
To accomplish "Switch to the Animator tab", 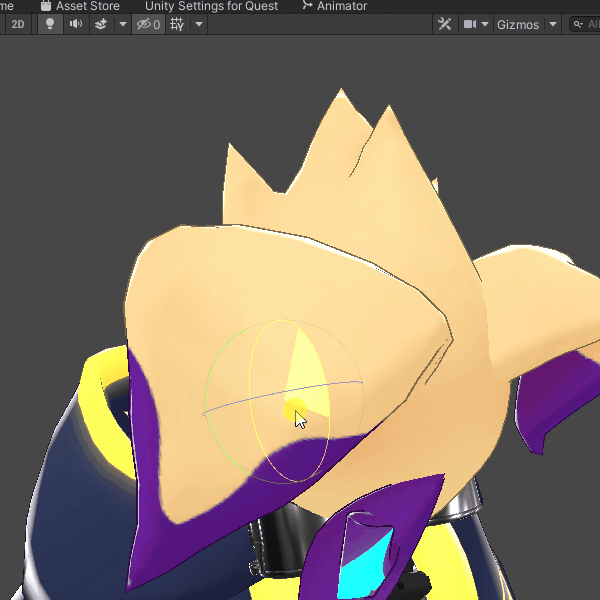I will point(334,6).
